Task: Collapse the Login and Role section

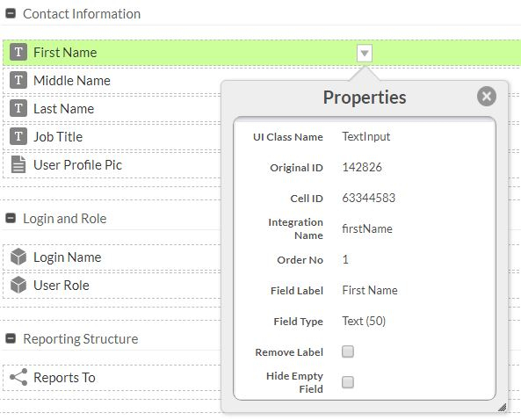Action: [11, 218]
